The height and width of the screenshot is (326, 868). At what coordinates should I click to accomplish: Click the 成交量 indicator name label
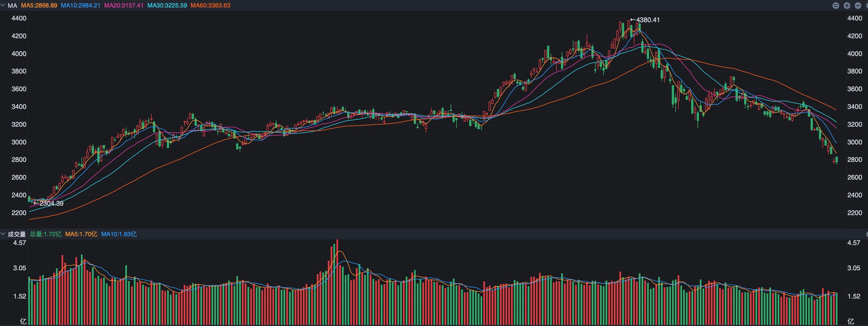17,234
